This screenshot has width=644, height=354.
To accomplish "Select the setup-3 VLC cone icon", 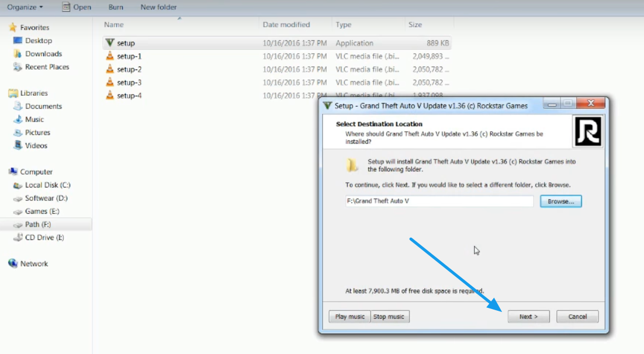I will [110, 82].
